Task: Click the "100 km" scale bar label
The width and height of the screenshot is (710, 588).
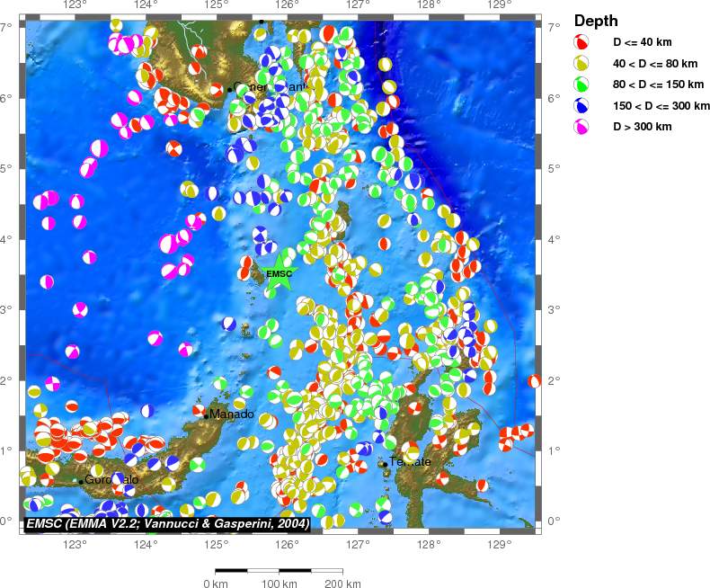Action: pos(279,584)
